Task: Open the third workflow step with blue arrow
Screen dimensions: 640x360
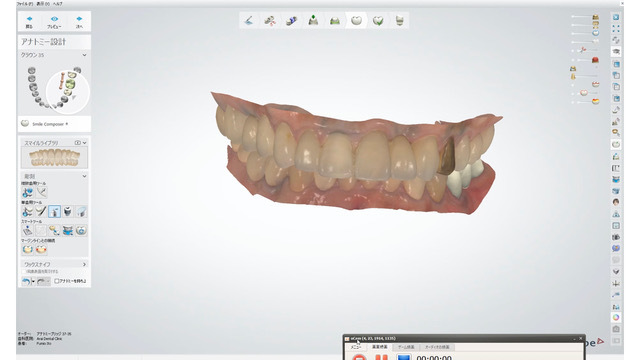Action: click(x=291, y=20)
